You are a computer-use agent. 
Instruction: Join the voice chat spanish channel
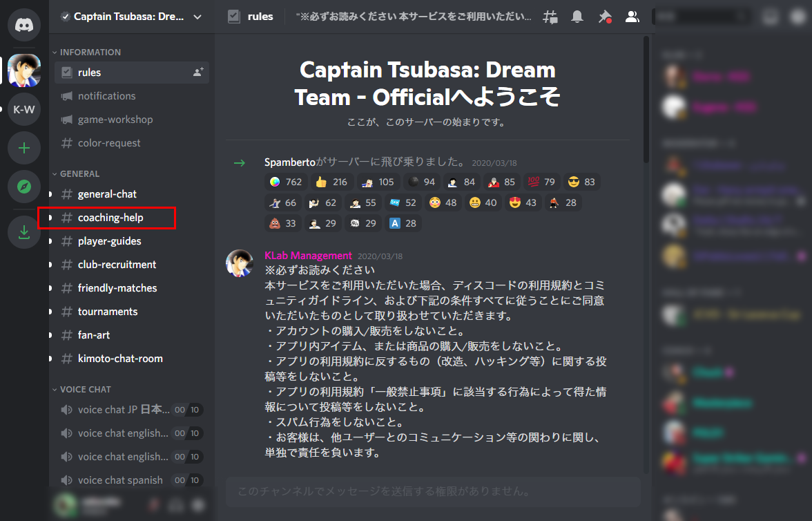[x=131, y=480]
